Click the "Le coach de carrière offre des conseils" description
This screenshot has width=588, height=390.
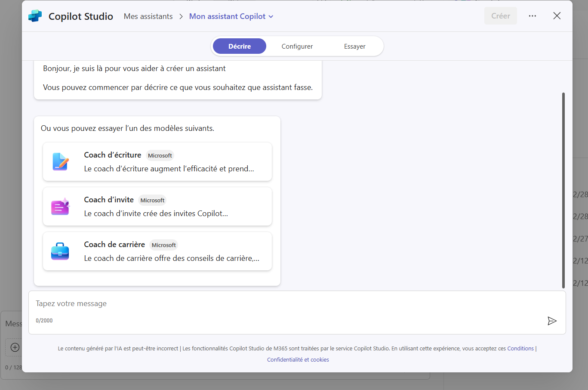(x=172, y=258)
